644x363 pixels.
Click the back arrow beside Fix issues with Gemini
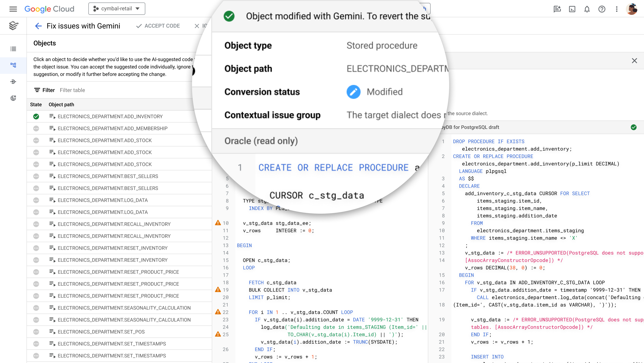pos(38,26)
